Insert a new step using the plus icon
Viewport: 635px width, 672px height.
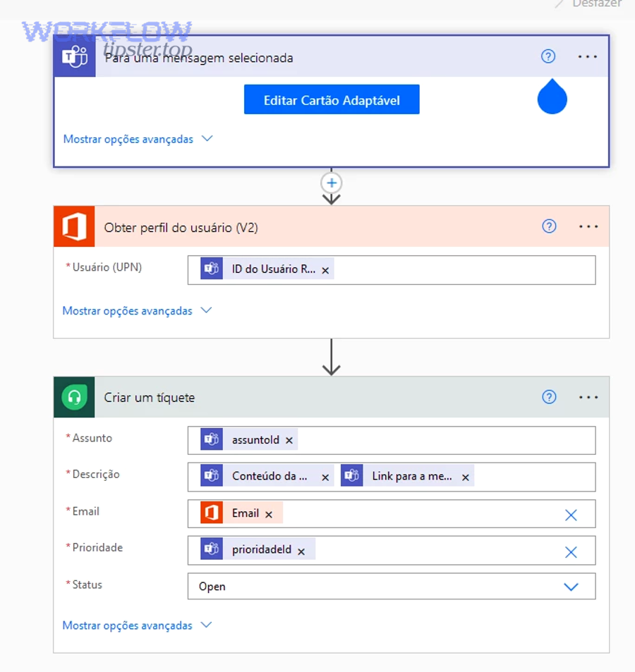tap(331, 183)
